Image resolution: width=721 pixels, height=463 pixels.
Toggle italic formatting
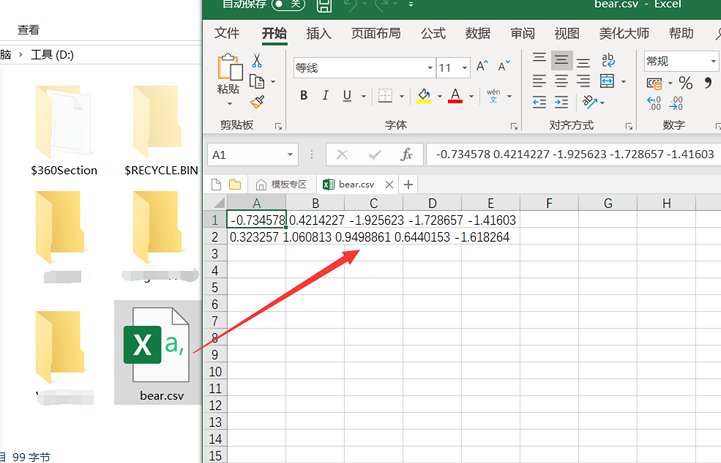(x=325, y=96)
